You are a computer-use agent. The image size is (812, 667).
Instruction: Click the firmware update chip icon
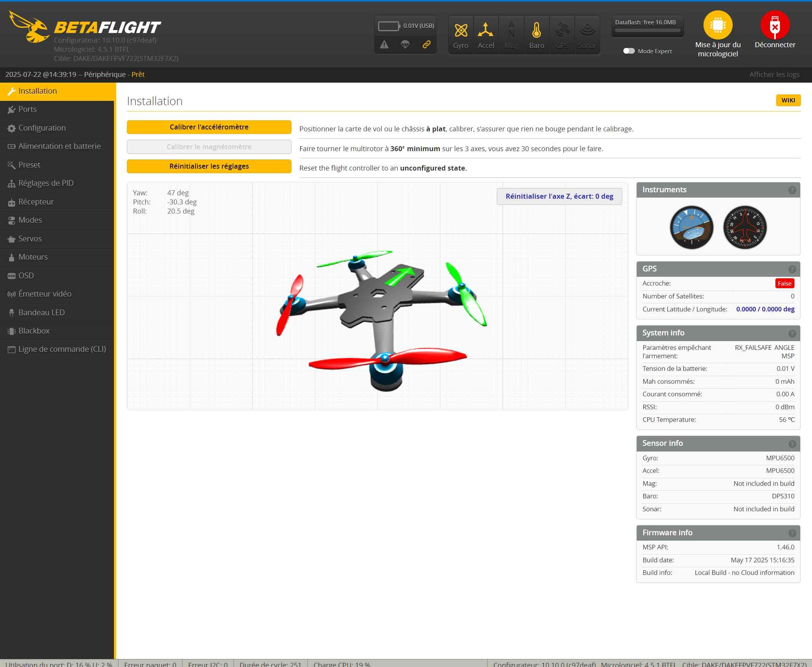point(718,25)
